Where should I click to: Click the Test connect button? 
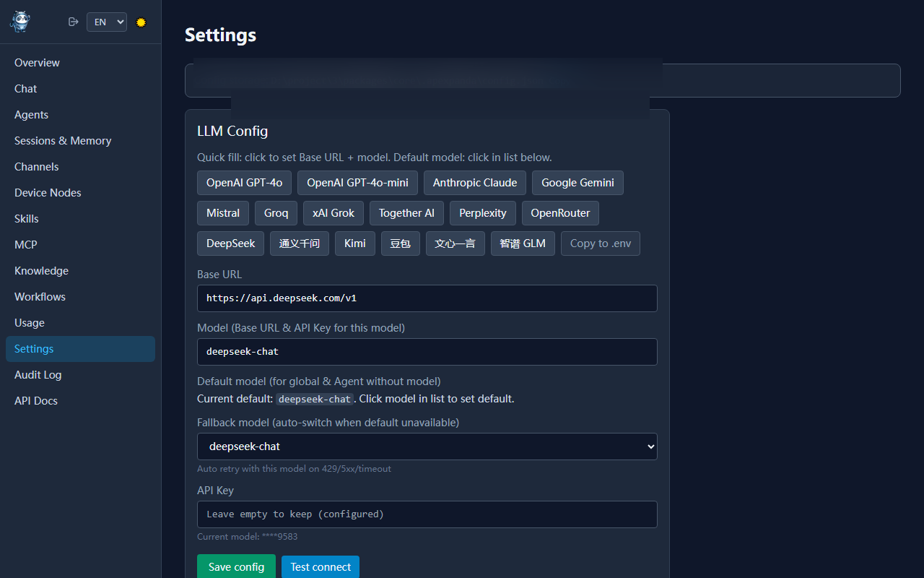coord(321,567)
